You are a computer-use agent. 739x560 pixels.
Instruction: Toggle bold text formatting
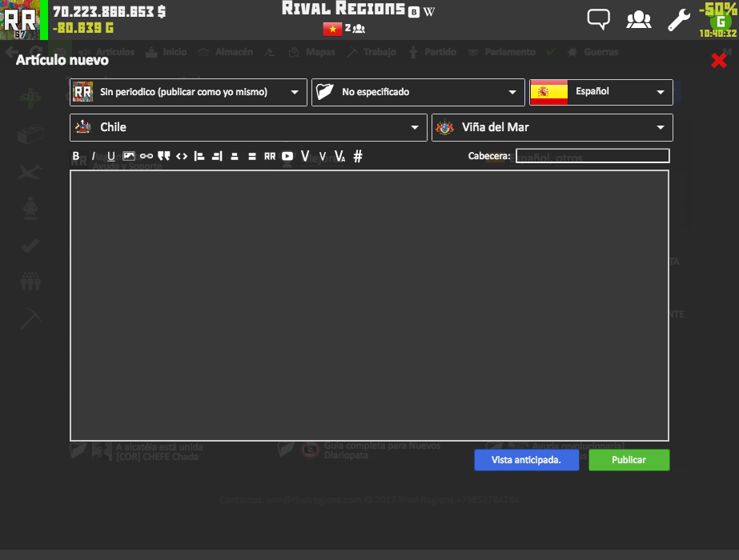point(76,156)
